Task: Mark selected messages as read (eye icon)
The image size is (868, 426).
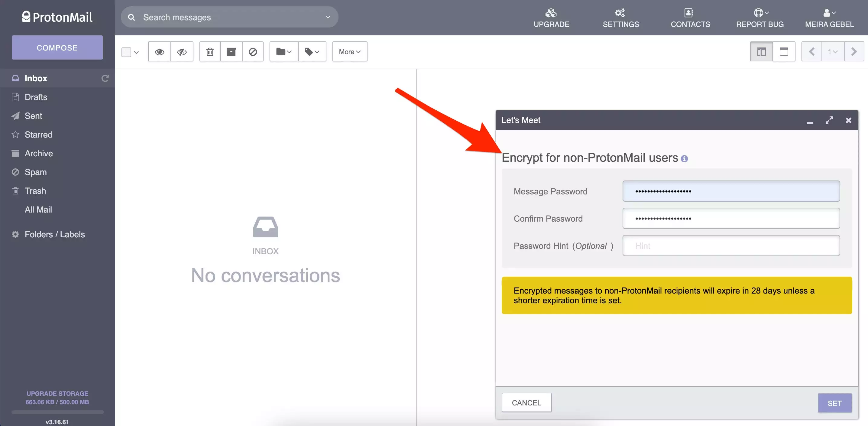Action: (x=159, y=52)
